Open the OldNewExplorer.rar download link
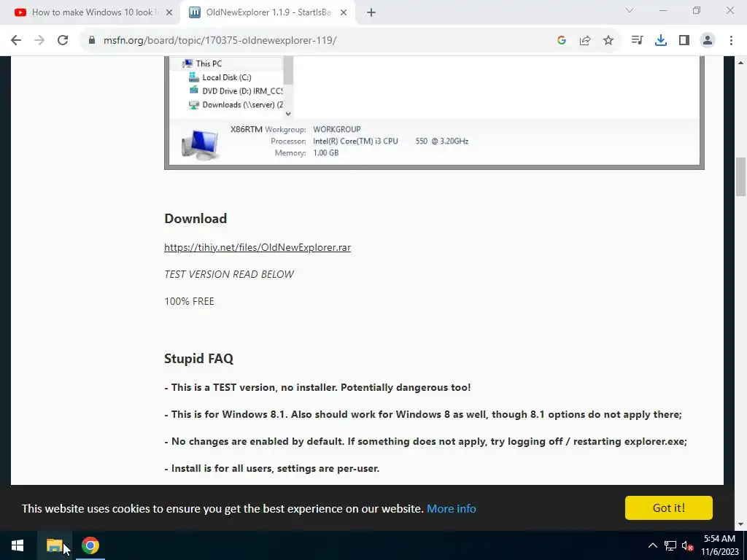The width and height of the screenshot is (747, 560). pos(258,248)
